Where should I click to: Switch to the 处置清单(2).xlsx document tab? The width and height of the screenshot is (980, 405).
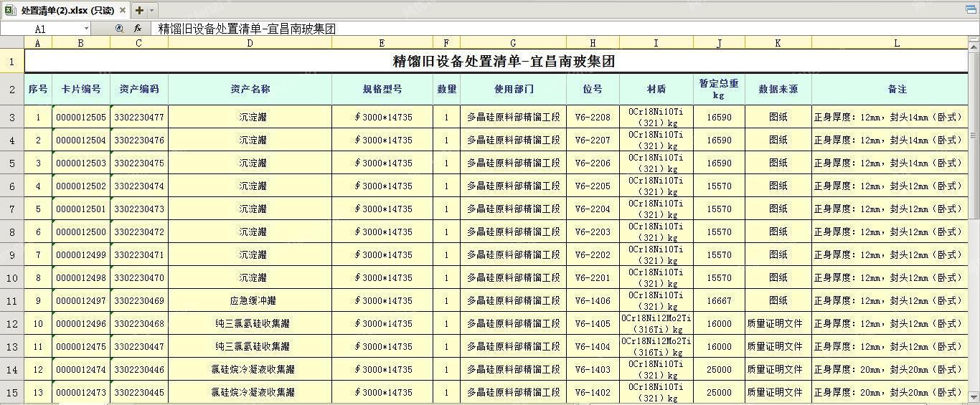(x=67, y=10)
